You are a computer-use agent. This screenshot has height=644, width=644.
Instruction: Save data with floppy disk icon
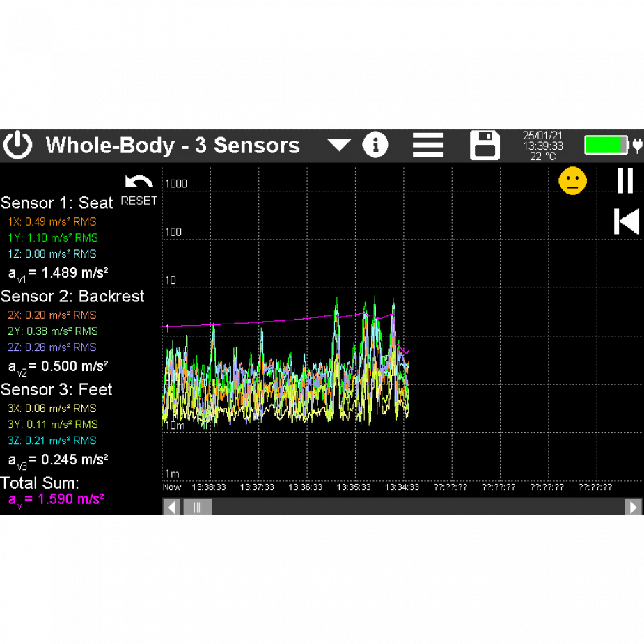pyautogui.click(x=485, y=146)
